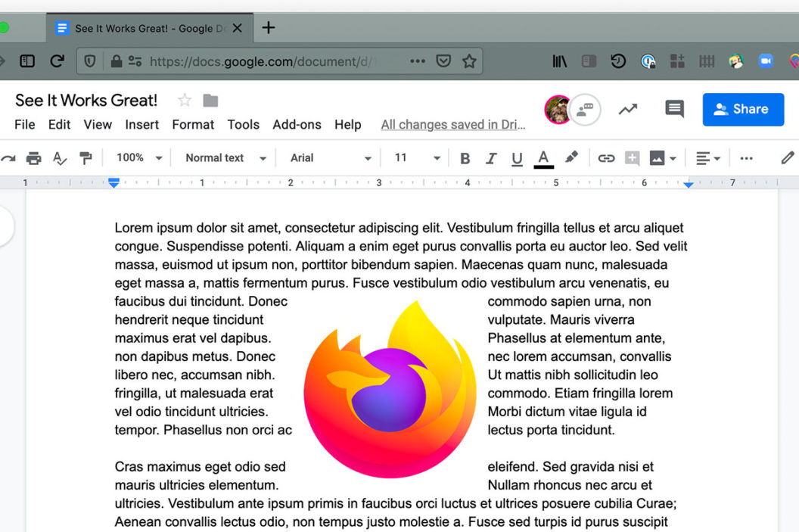Viewport: 799px width, 532px height.
Task: Open the Format menu
Action: tap(193, 125)
